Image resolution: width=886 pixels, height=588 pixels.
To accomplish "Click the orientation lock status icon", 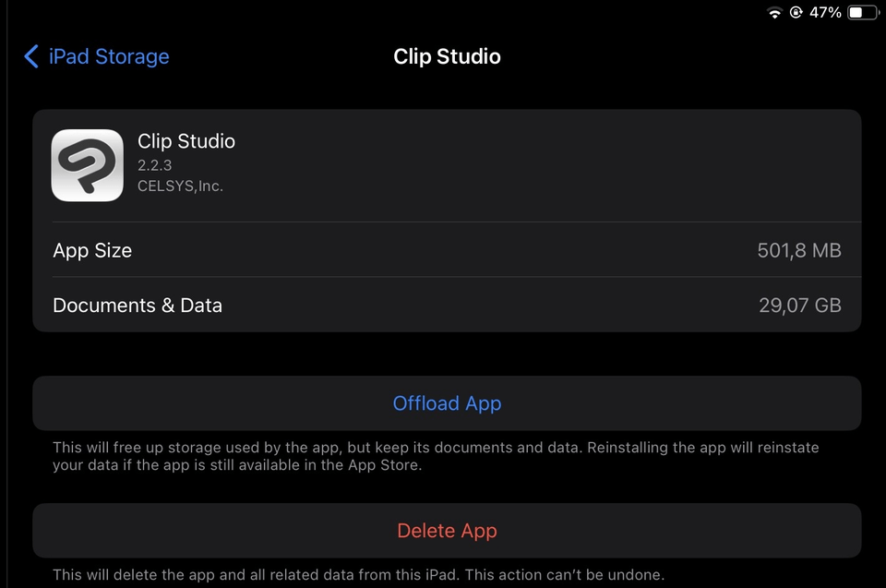I will [796, 13].
